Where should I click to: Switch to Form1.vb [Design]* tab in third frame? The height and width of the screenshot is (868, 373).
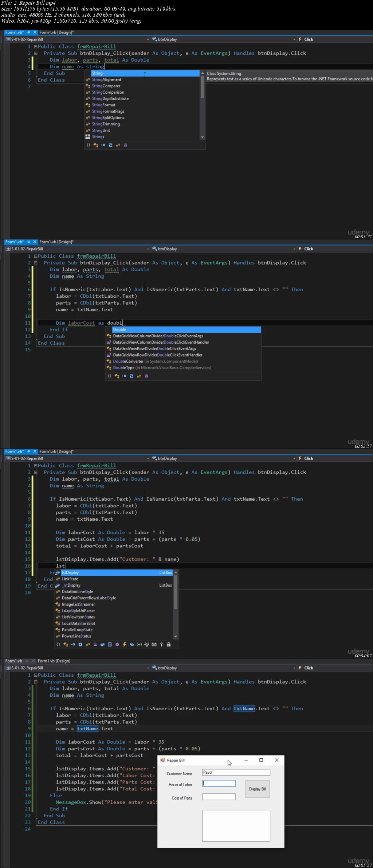[x=56, y=451]
